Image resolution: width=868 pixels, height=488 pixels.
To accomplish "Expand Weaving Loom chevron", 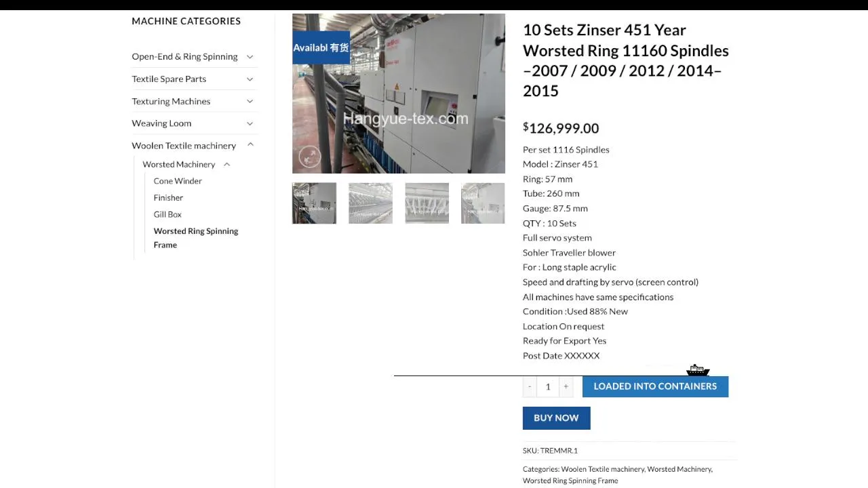I will pyautogui.click(x=250, y=123).
